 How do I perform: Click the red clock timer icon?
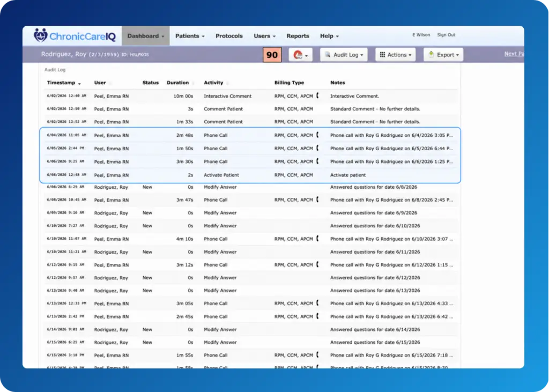point(298,55)
